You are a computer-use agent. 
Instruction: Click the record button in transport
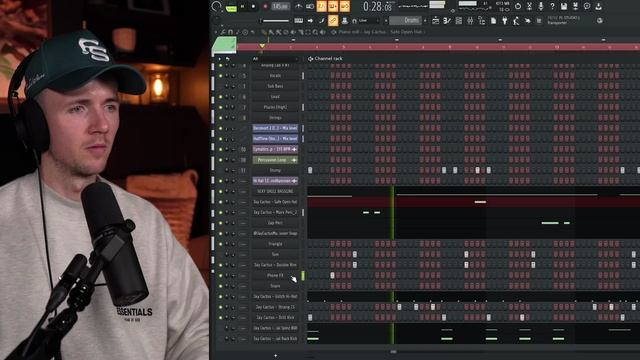coord(265,7)
